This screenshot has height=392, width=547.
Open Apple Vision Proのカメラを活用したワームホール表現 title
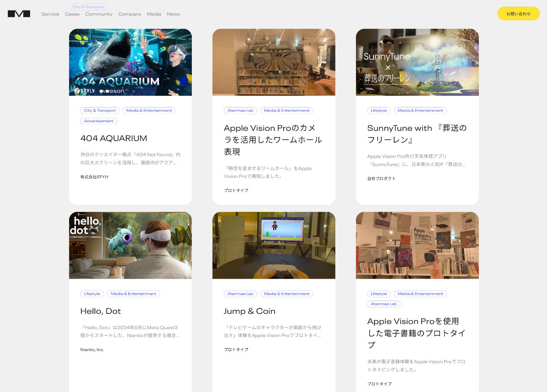tap(273, 140)
